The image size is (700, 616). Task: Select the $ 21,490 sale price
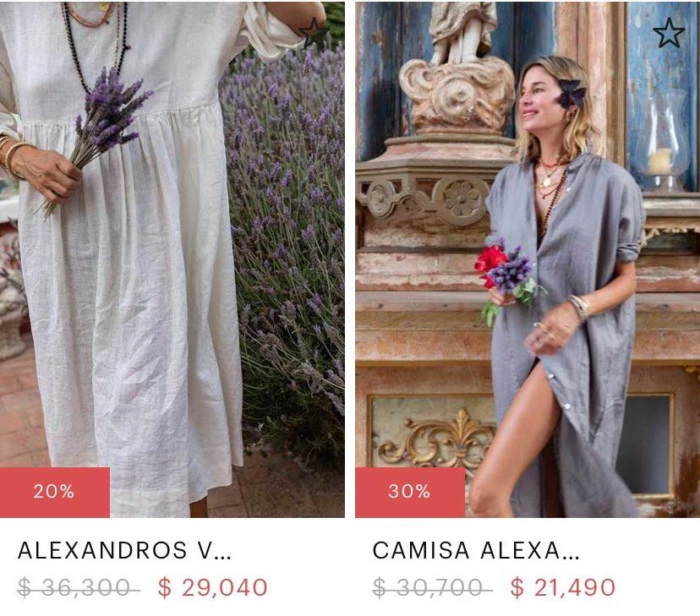563,587
